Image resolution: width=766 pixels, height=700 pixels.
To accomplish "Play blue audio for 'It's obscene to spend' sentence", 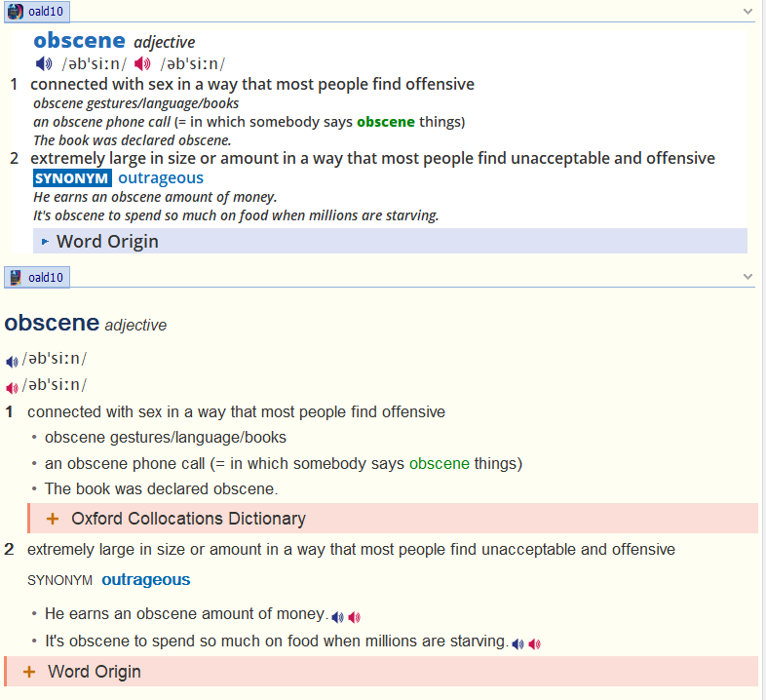I will (517, 644).
